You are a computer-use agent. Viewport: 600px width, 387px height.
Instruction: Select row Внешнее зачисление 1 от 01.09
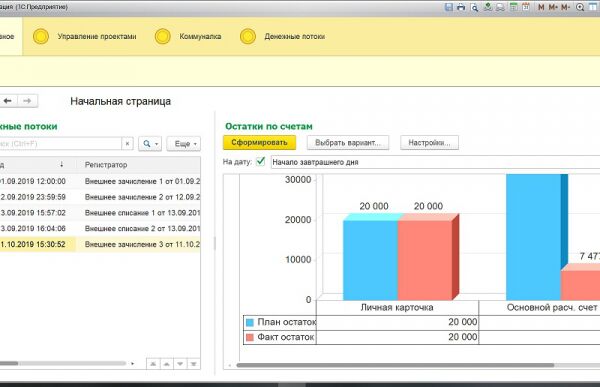pyautogui.click(x=100, y=181)
